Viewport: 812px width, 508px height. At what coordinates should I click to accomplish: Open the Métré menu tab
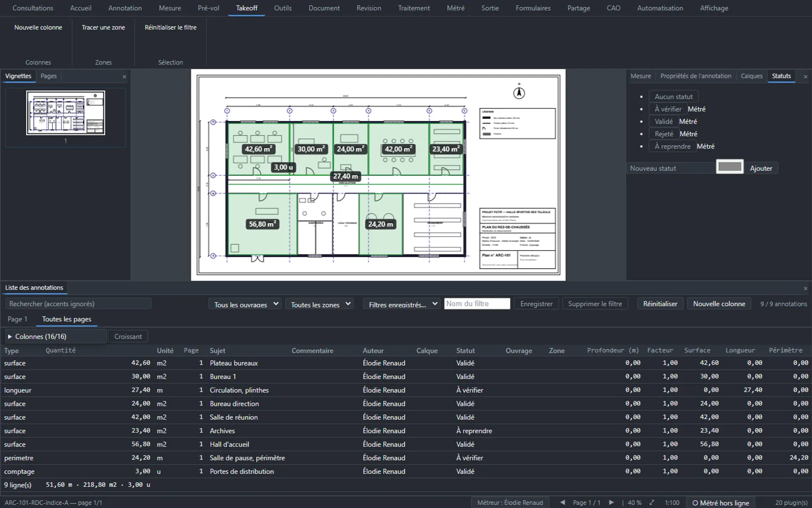point(455,8)
